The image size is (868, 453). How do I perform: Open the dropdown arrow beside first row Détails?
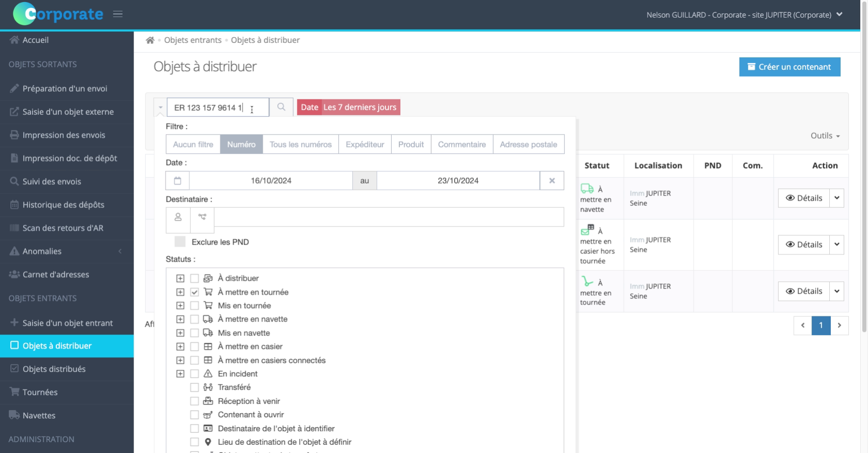pyautogui.click(x=836, y=198)
